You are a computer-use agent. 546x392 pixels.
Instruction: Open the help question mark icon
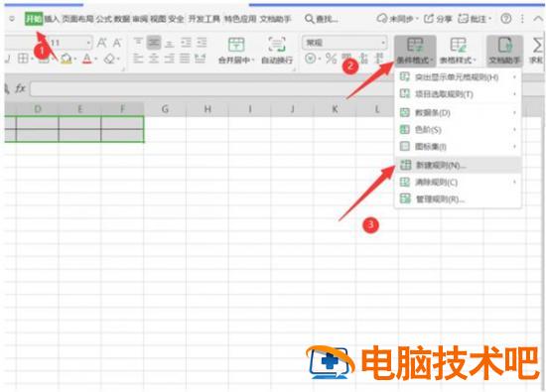point(506,19)
